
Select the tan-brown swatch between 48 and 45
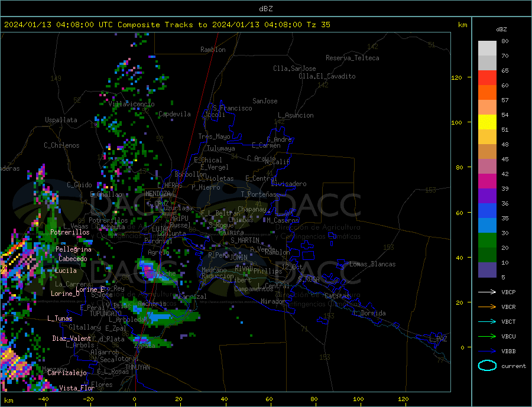[x=487, y=152]
